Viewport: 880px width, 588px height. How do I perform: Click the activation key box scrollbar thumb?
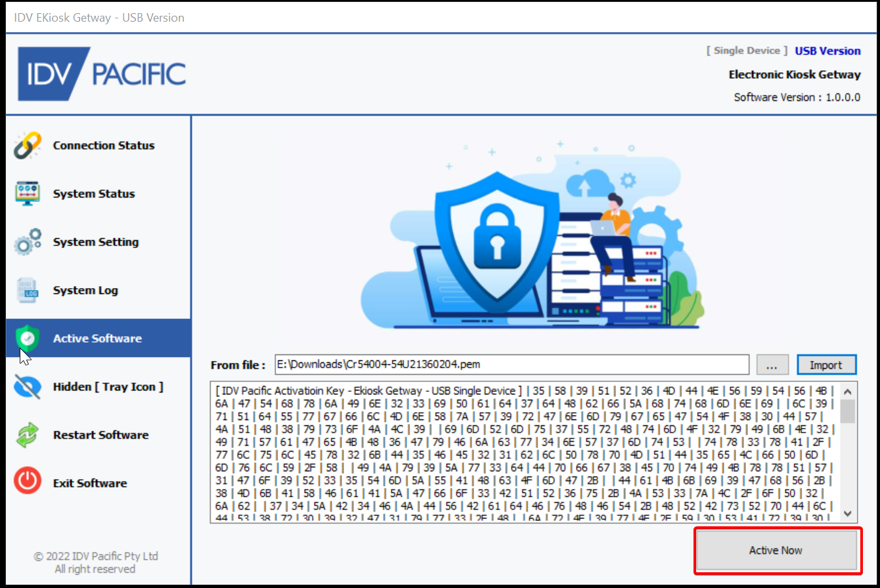tap(847, 410)
